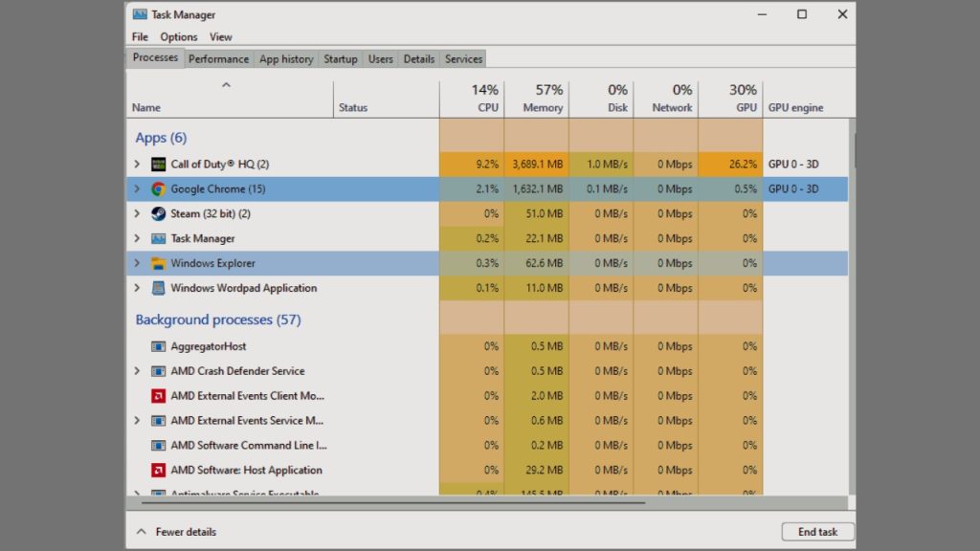
Task: Expand the Google Chrome process group
Action: [137, 188]
